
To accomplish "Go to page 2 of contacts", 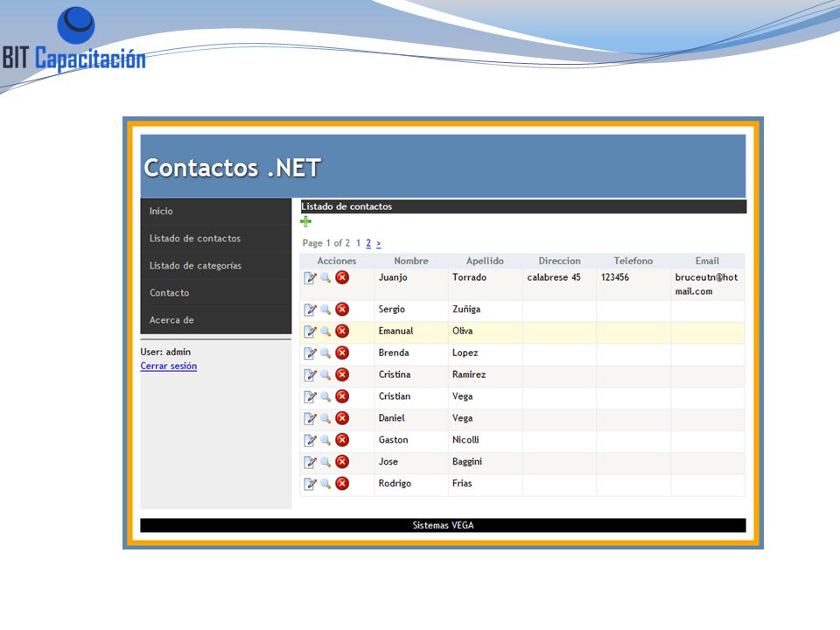I will 368,243.
